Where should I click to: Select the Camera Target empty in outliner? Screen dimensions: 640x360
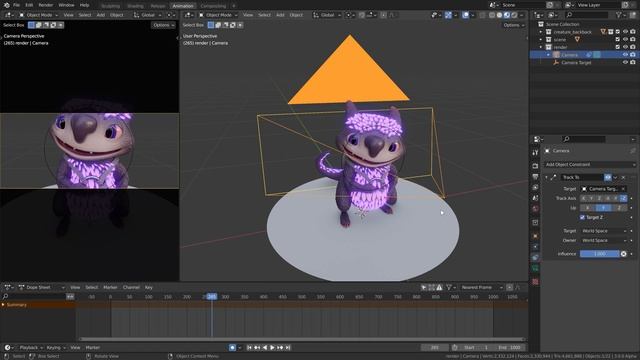coord(576,62)
